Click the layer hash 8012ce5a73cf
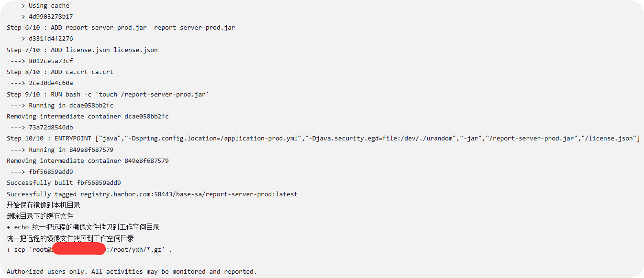Screen dimensions: 644x278 (x=51, y=61)
